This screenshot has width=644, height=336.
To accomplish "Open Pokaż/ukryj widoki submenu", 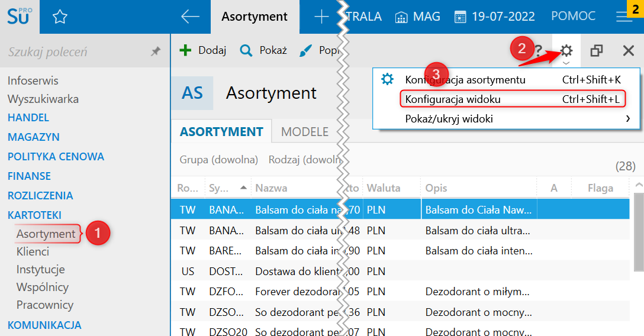I will pyautogui.click(x=507, y=118).
